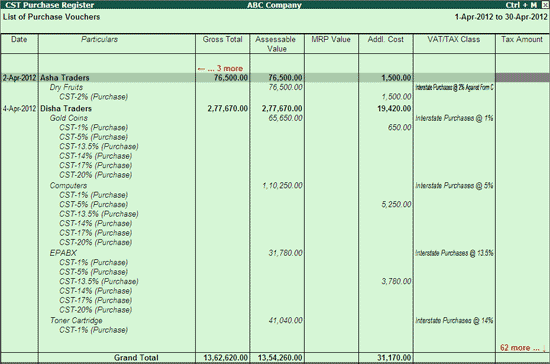Click the VAT/TAX Class column header
Image resolution: width=550 pixels, height=364 pixels.
(x=454, y=39)
